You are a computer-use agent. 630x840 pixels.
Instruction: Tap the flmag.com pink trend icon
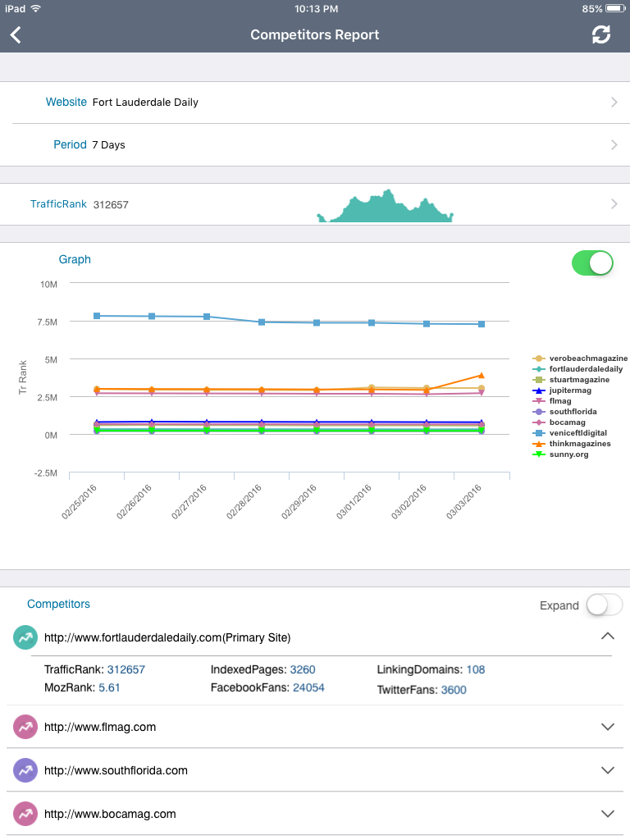click(25, 727)
